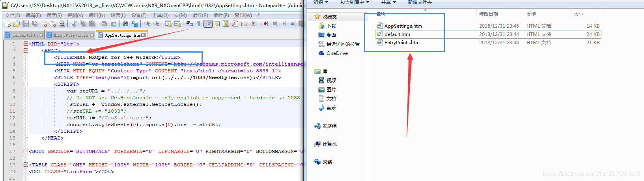
Task: Click the Save All toolbar icon
Action: click(x=35, y=24)
